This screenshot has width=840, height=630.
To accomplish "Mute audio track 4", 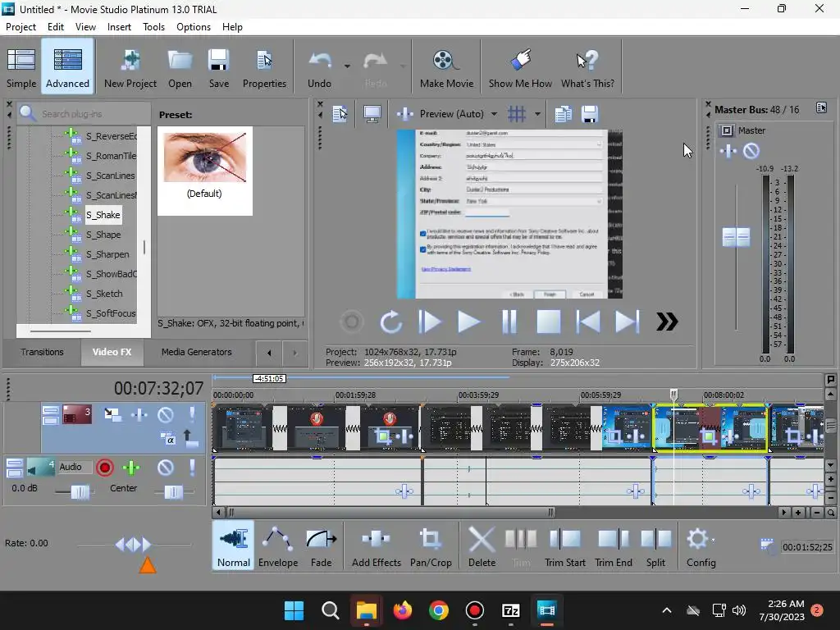I will pyautogui.click(x=166, y=468).
